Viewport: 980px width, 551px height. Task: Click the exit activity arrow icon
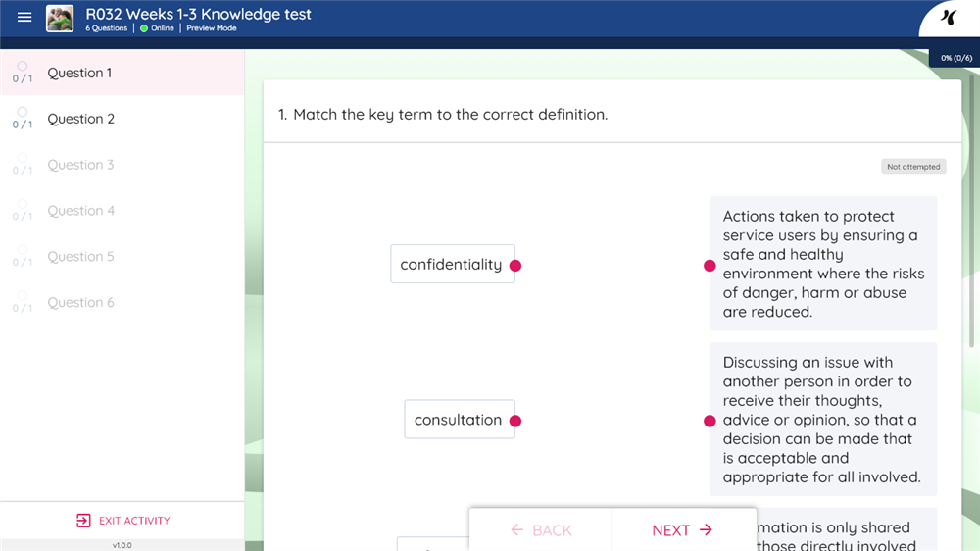point(83,521)
